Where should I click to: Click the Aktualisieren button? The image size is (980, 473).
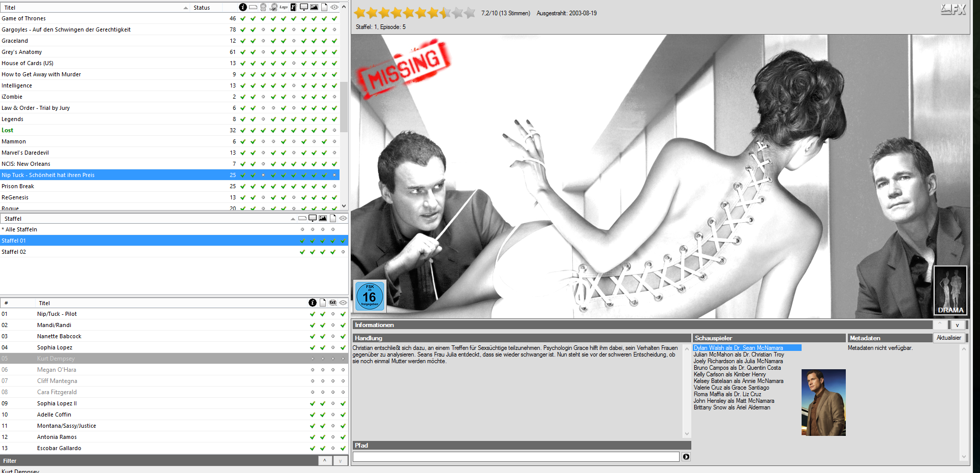tap(948, 338)
